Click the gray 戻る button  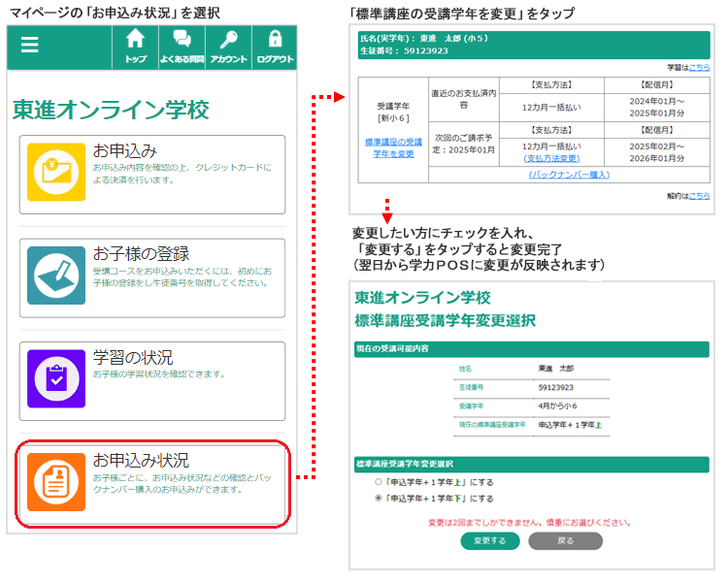pos(566,540)
